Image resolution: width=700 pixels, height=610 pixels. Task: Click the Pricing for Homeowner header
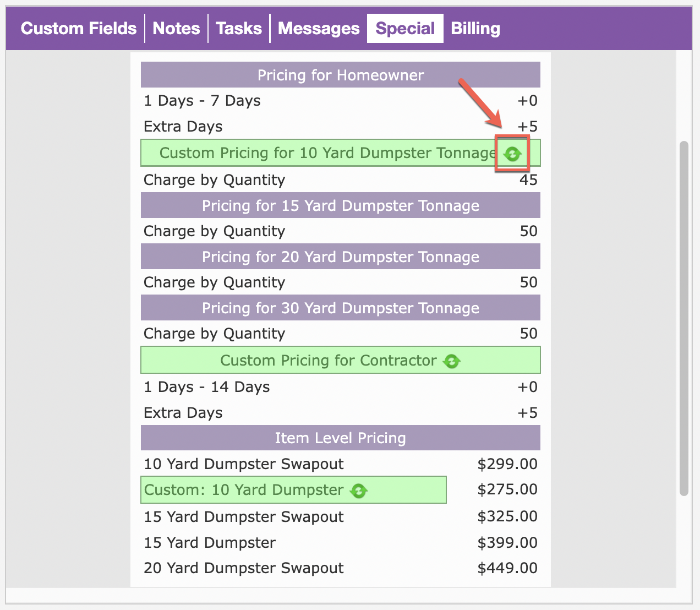point(340,75)
